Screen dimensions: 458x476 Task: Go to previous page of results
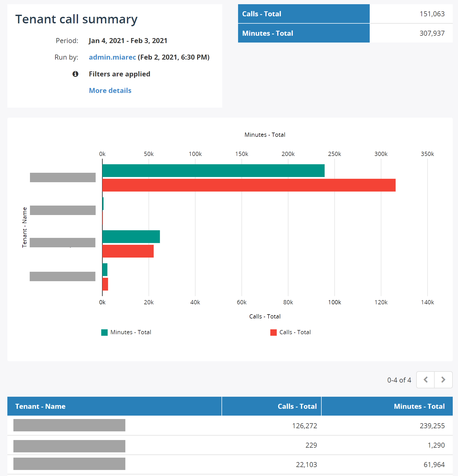coord(425,380)
